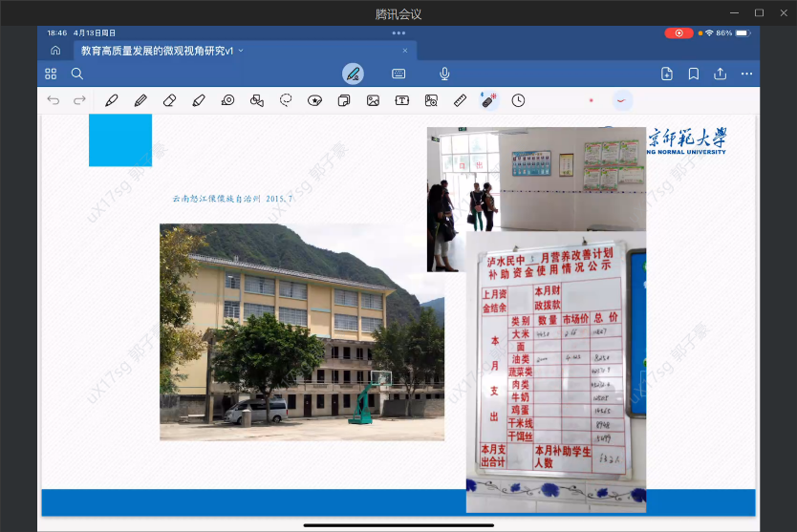Screen dimensions: 797x532
Task: Turn on microphone voice input
Action: [x=444, y=74]
